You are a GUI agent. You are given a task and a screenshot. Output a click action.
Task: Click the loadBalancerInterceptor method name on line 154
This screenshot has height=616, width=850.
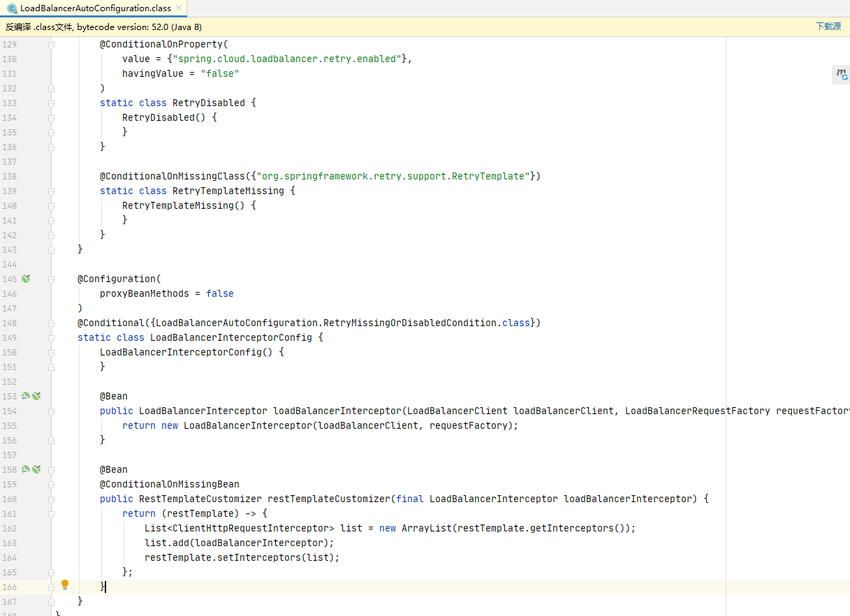coord(337,411)
